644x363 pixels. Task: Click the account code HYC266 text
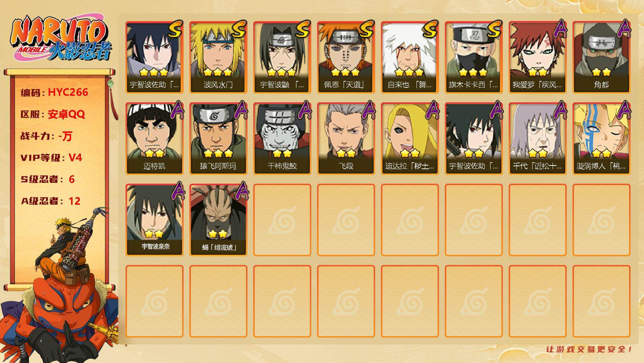pyautogui.click(x=68, y=92)
